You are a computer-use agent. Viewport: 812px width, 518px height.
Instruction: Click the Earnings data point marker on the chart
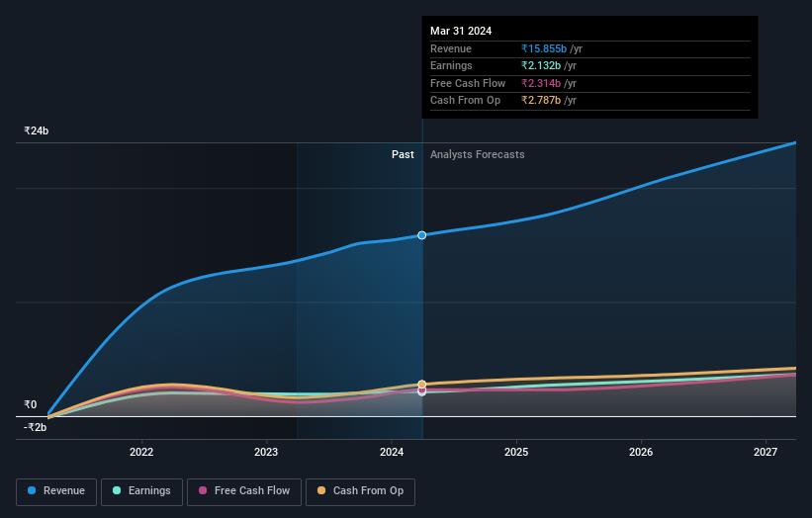422,392
